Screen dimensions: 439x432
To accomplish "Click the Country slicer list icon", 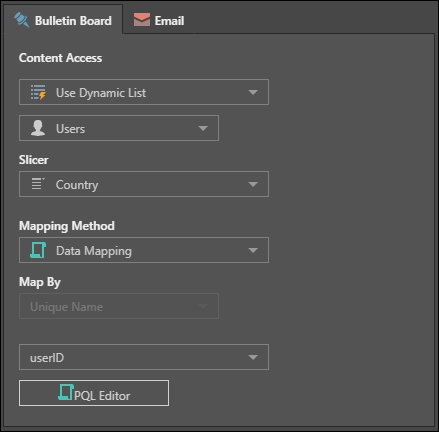I will pyautogui.click(x=38, y=184).
